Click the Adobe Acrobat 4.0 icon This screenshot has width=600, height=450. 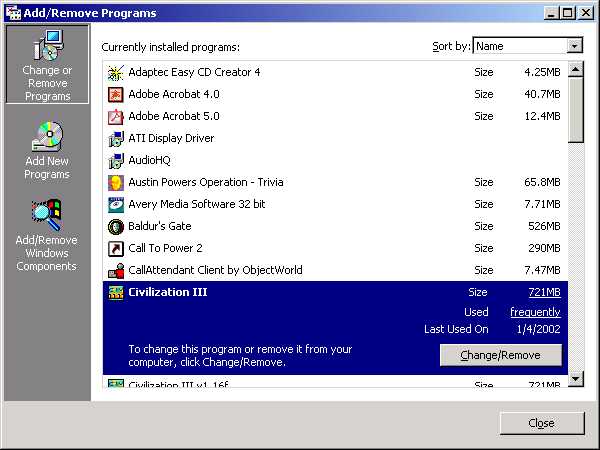click(115, 94)
